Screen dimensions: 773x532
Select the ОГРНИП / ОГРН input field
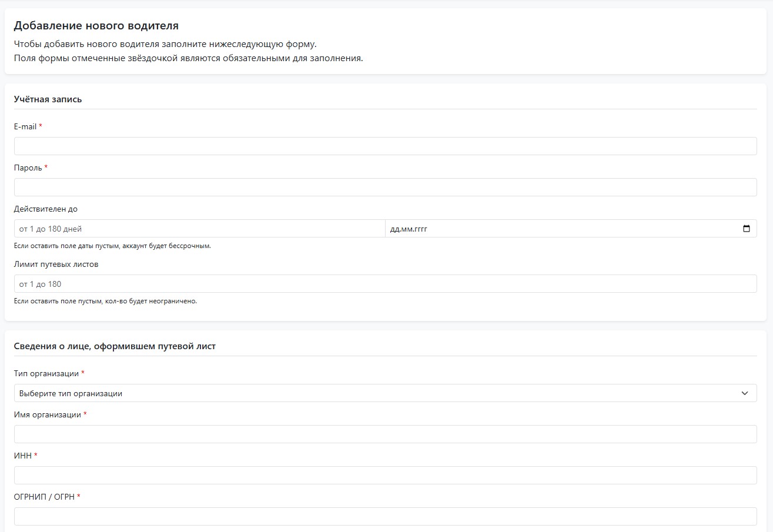tap(385, 517)
